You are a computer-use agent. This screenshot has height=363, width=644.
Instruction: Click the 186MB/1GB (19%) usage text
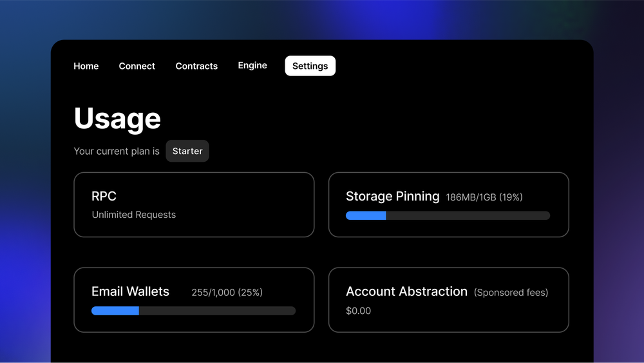point(484,197)
